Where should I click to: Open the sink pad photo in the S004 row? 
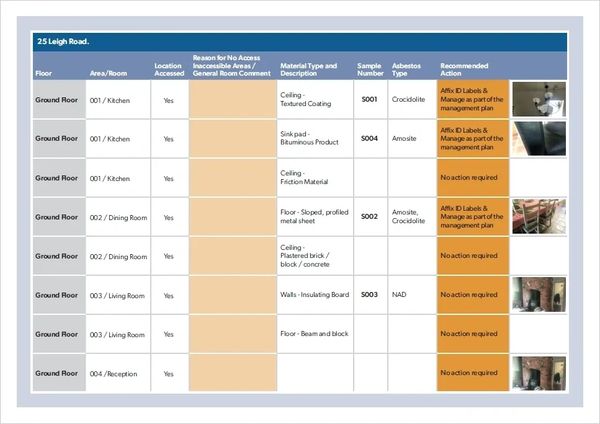(539, 139)
